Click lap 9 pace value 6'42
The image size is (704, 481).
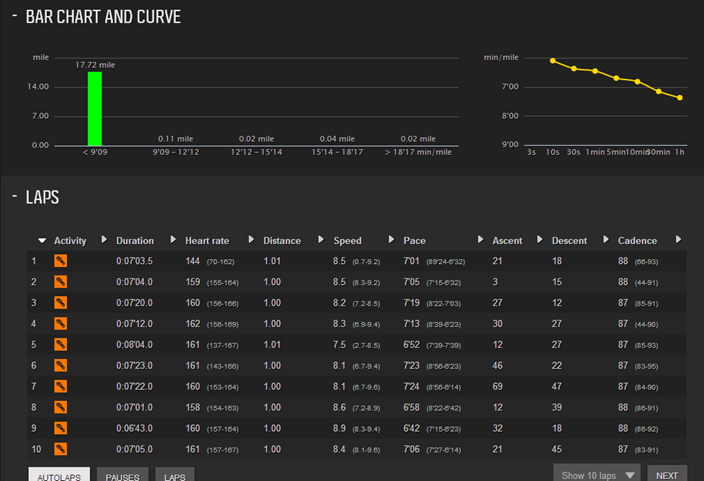coord(411,428)
